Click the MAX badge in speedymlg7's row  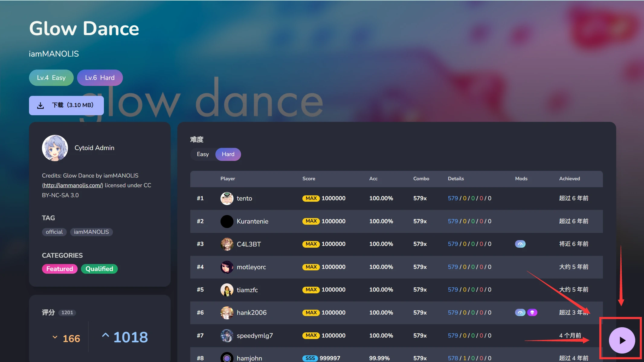[311, 335]
